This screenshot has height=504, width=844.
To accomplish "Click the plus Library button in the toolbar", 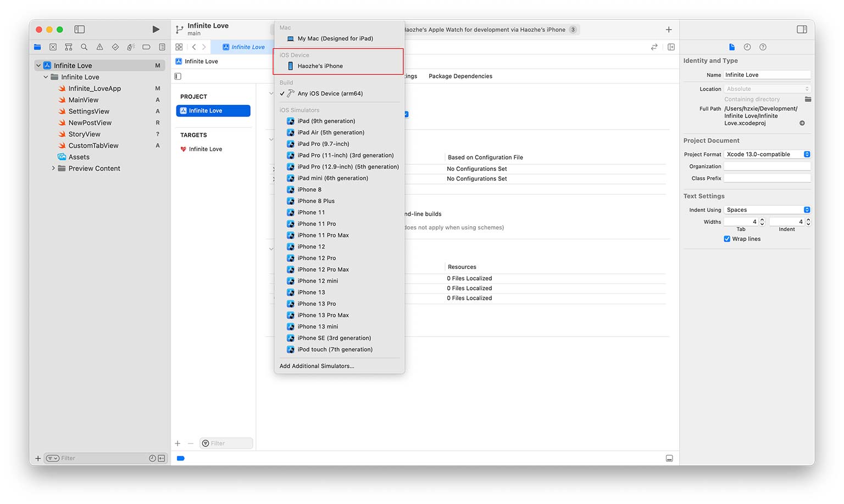I will pyautogui.click(x=669, y=30).
